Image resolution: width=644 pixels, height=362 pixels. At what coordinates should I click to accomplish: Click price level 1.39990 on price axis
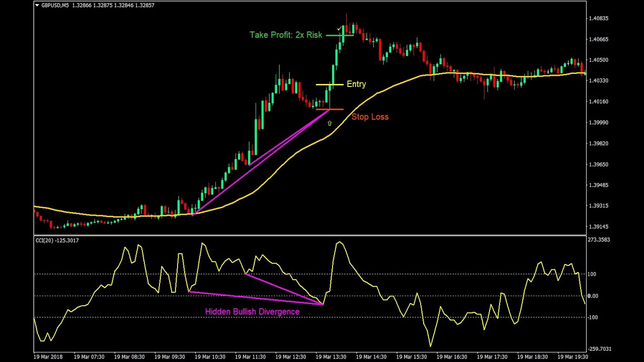click(x=598, y=123)
